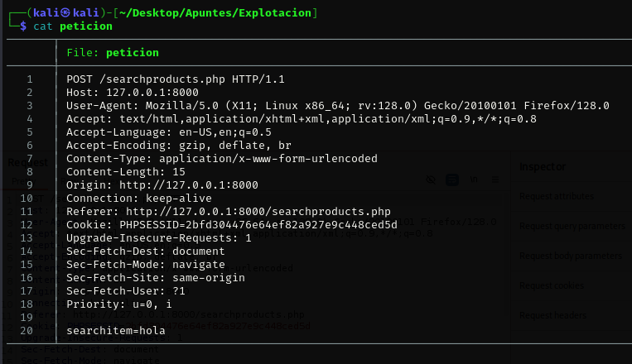Click the User-Agent Mozilla/5.0 header line

[x=338, y=106]
